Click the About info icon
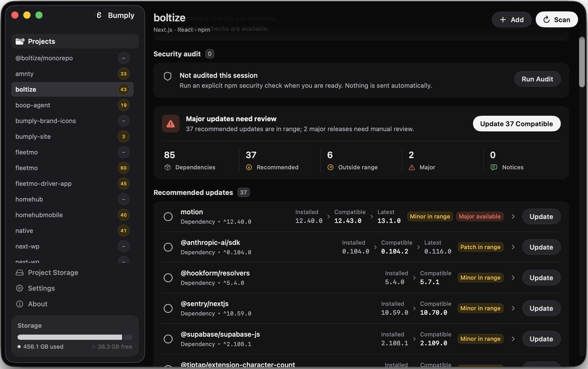This screenshot has width=588, height=369. (x=19, y=304)
